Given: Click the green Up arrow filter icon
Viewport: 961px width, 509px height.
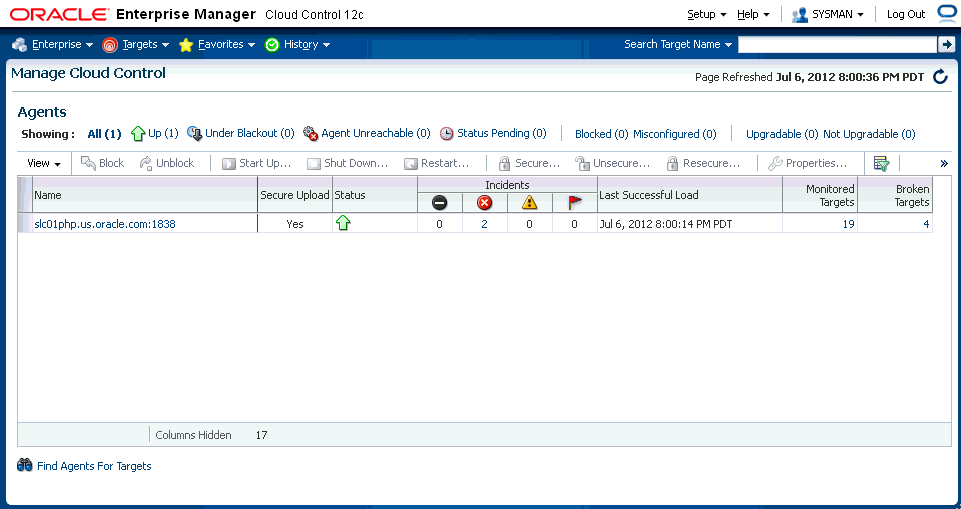Looking at the screenshot, I should 138,134.
